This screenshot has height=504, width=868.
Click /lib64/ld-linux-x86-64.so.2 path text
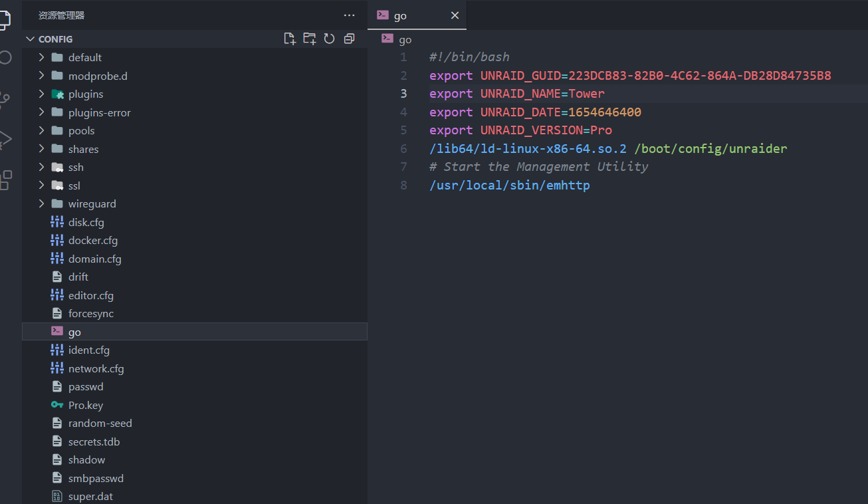click(528, 148)
